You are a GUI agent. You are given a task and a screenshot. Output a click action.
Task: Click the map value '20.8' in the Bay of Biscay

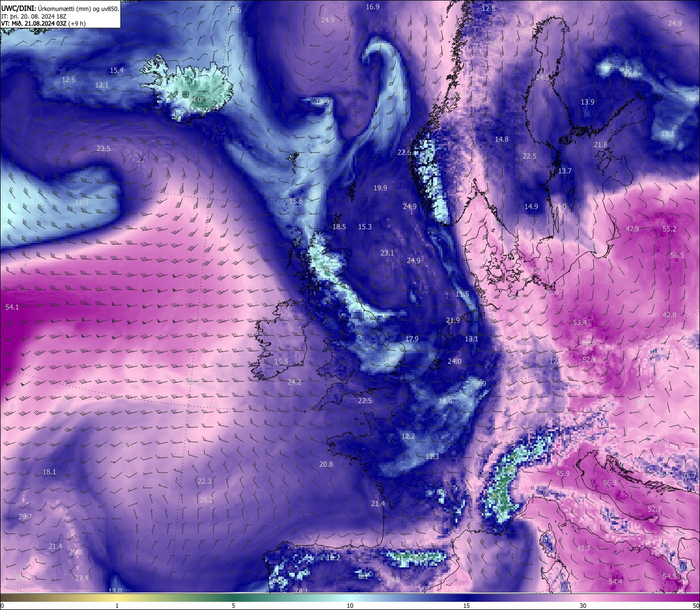coord(326,464)
